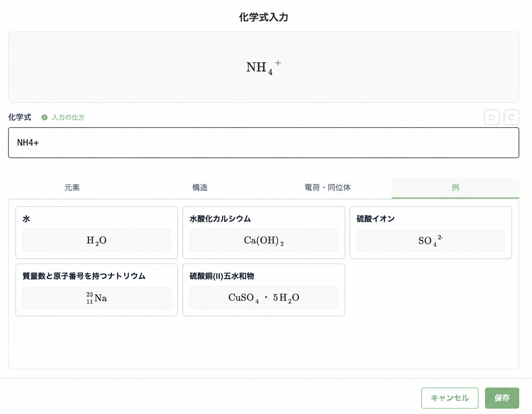Click the redo arrow icon
Image resolution: width=532 pixels, height=414 pixels.
coord(511,117)
